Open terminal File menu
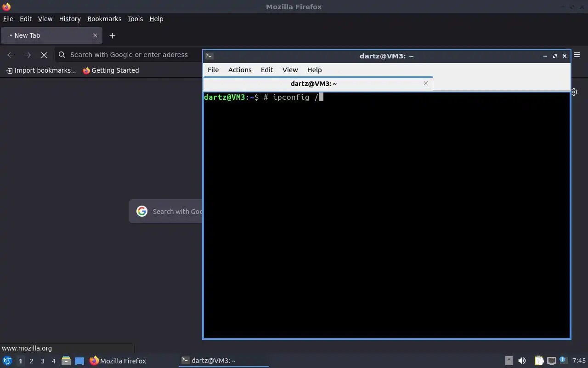Viewport: 588px width, 368px height. [213, 70]
